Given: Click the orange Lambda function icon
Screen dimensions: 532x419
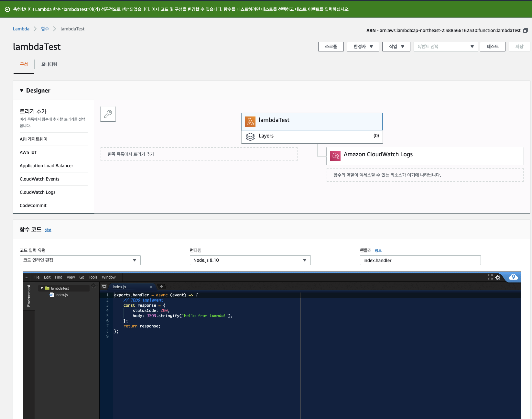Looking at the screenshot, I should (x=250, y=122).
